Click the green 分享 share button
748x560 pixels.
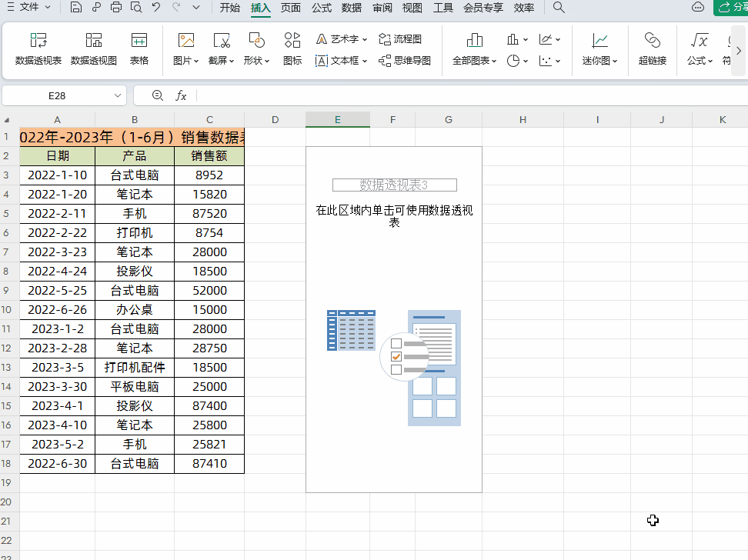click(731, 7)
